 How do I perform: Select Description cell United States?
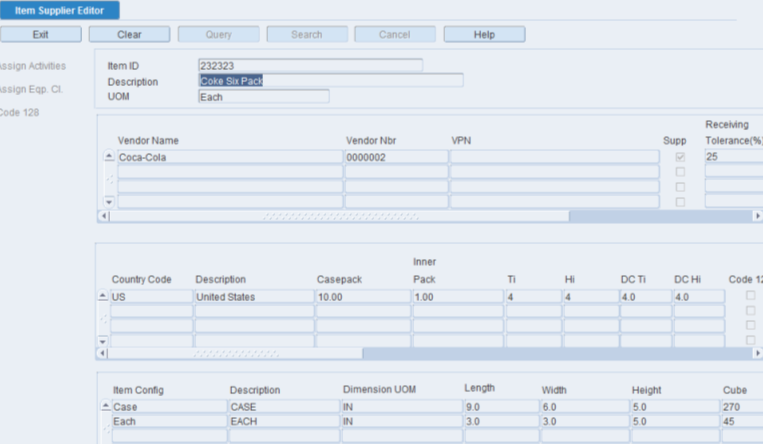254,297
